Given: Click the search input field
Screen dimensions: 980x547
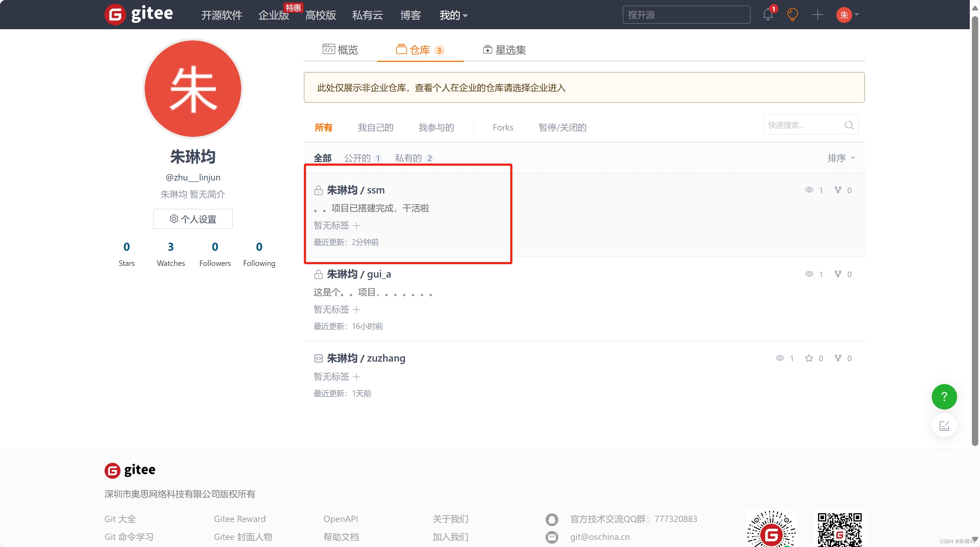Looking at the screenshot, I should pyautogui.click(x=686, y=15).
